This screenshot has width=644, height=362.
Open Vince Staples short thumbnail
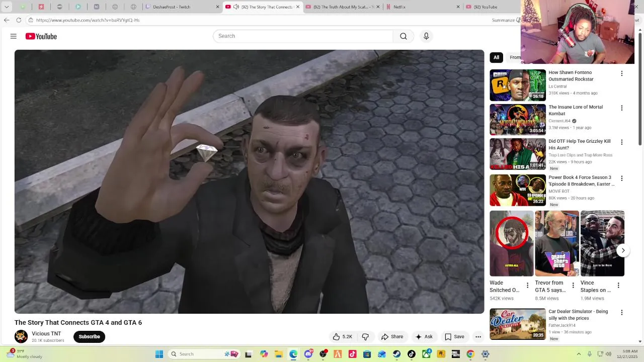point(602,243)
